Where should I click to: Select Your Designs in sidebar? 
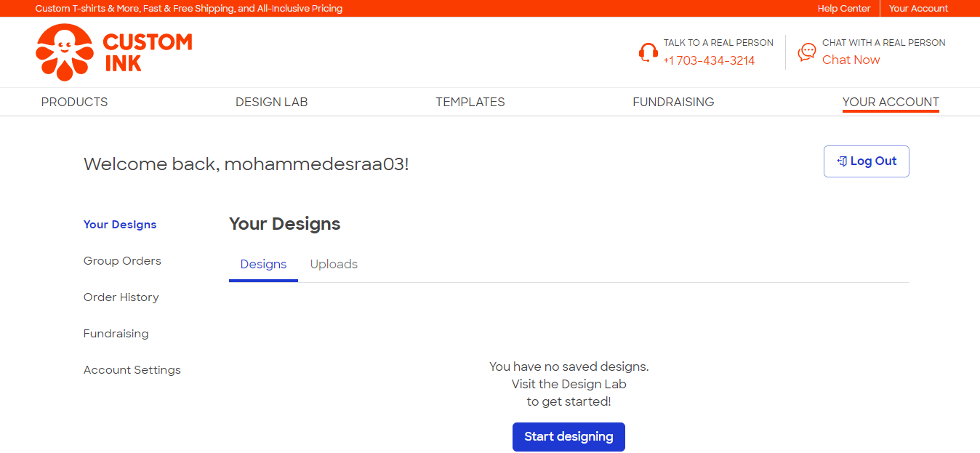pos(120,225)
